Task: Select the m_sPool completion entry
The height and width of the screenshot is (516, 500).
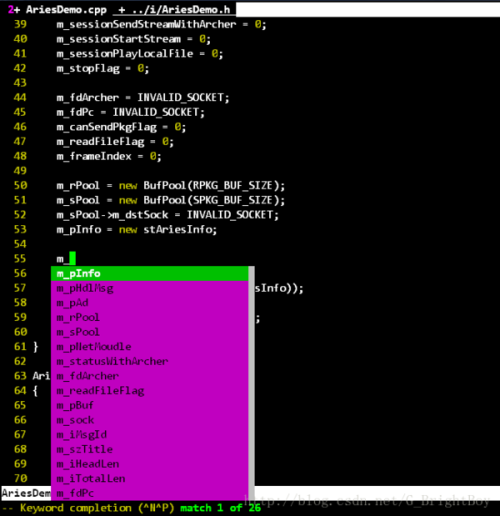Action: pos(149,332)
